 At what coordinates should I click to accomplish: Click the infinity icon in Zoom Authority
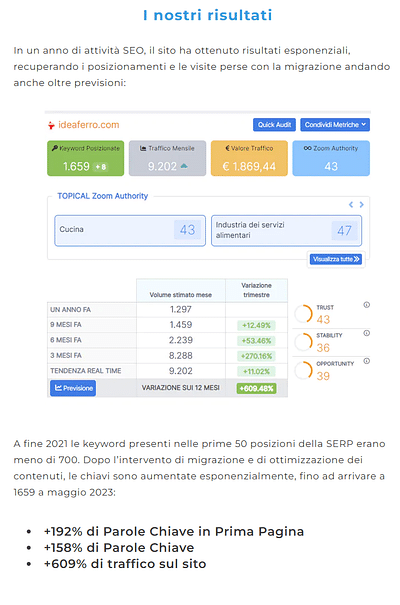point(307,148)
